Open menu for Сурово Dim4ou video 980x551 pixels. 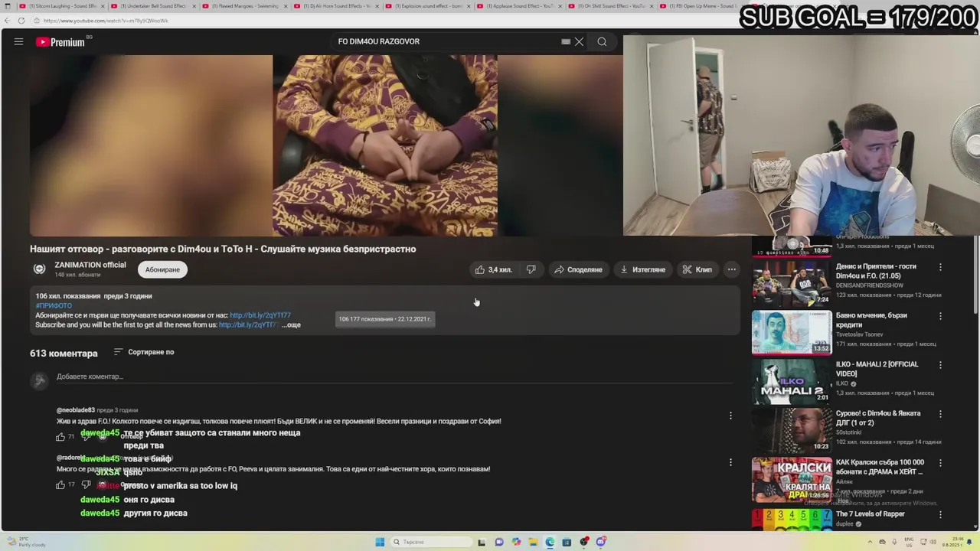coord(940,414)
